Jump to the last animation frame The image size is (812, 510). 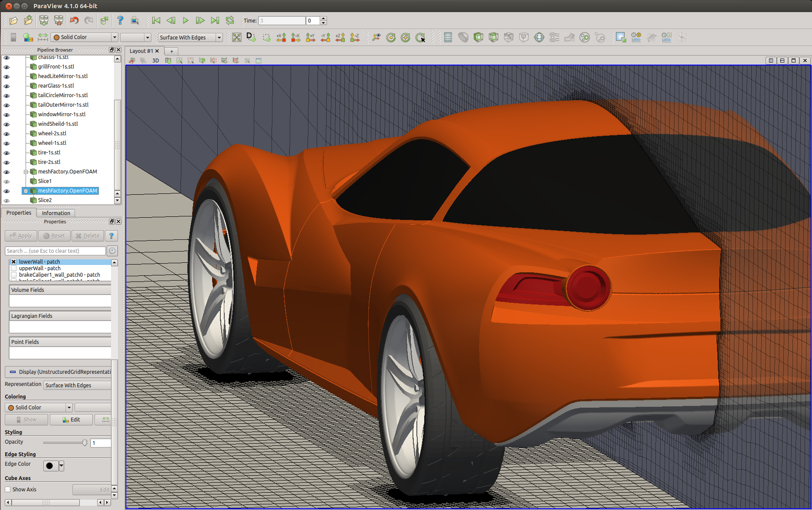(215, 20)
